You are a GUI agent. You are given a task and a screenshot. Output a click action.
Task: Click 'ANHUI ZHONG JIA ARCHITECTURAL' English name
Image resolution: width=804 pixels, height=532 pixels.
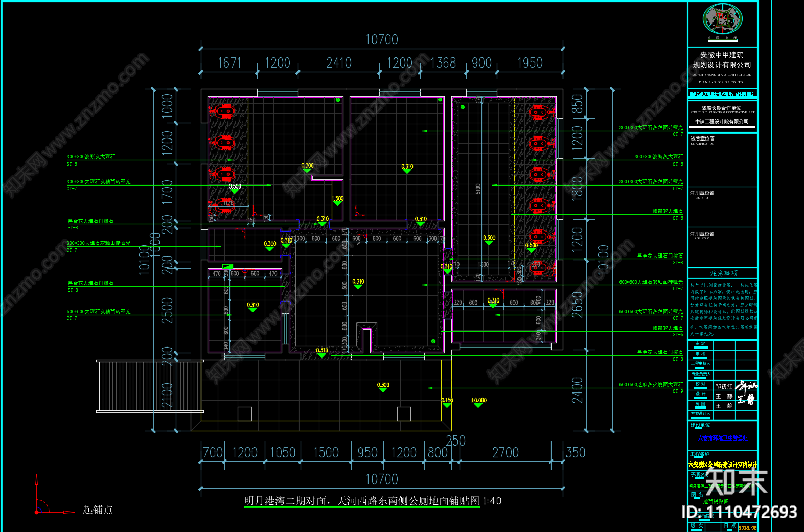722,75
